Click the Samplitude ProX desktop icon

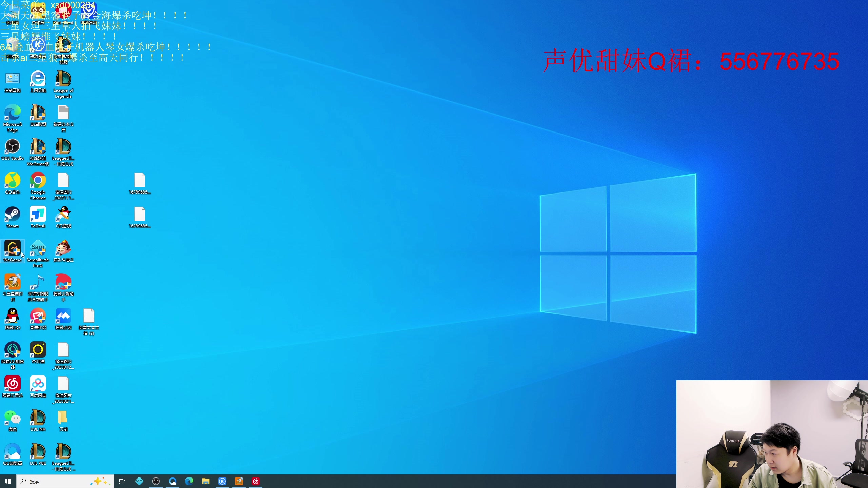(x=38, y=248)
